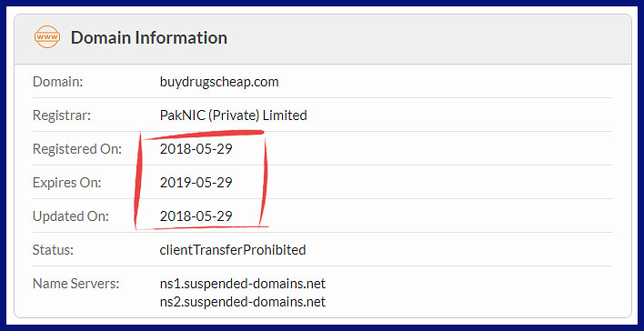
Task: Click the orange www globe icon
Action: coord(46,37)
